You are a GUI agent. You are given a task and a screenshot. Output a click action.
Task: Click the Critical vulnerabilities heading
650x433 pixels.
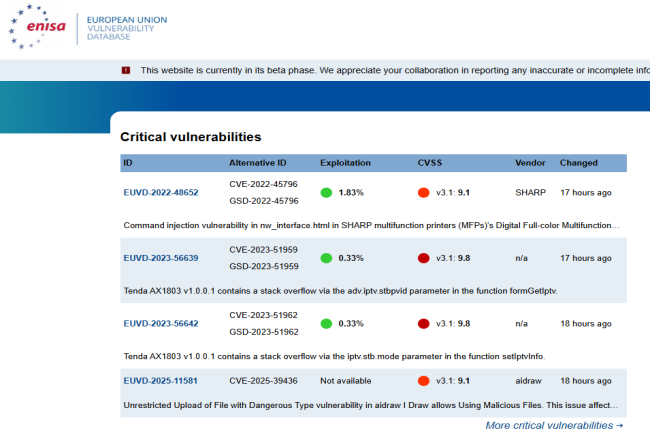coord(190,136)
